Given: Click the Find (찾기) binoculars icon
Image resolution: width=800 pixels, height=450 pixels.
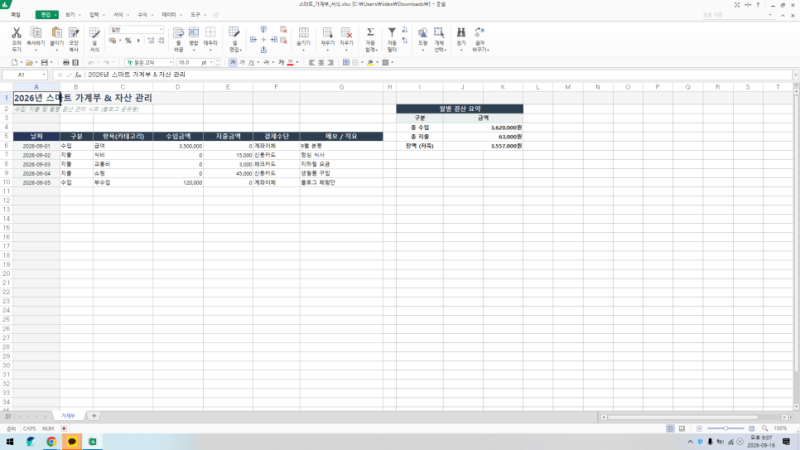Looking at the screenshot, I should tap(461, 34).
